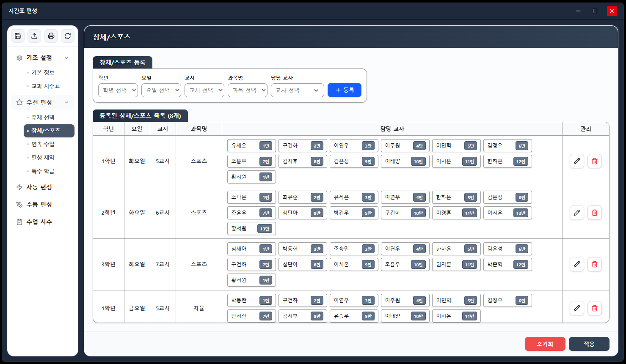Click the print icon in sidebar toolbar
626x364 pixels.
coord(51,36)
